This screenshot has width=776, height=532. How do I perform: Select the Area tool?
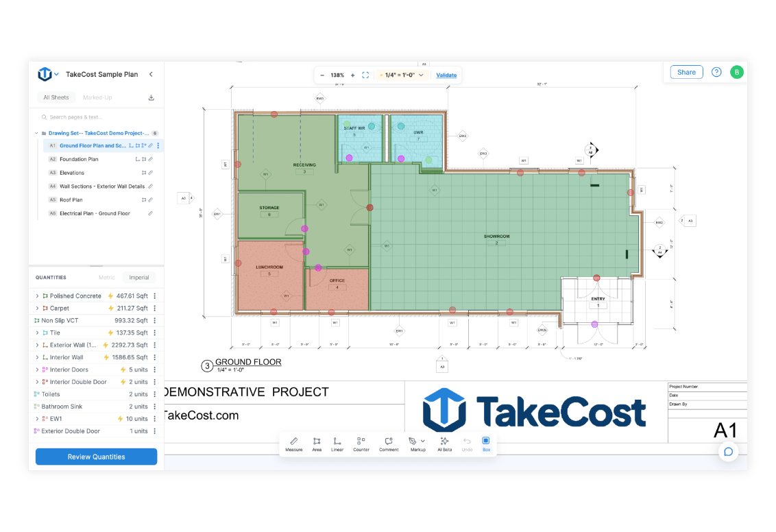pyautogui.click(x=317, y=444)
